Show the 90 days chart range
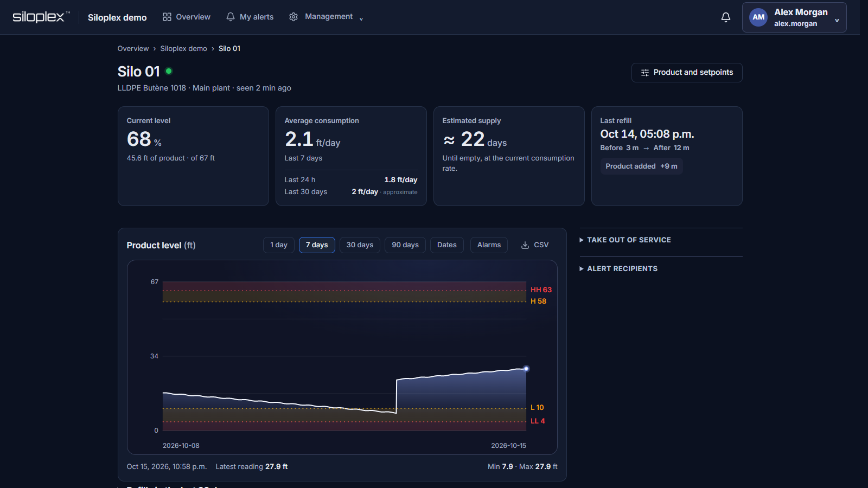Image resolution: width=868 pixels, height=488 pixels. pos(405,245)
